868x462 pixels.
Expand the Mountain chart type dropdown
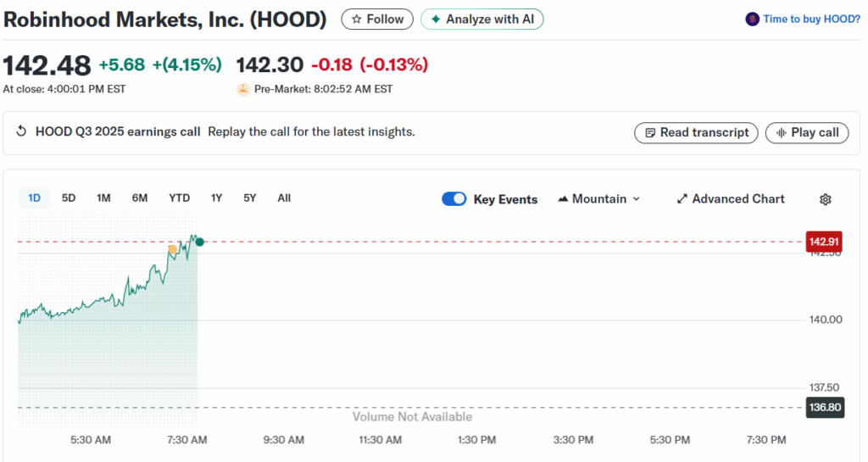click(599, 199)
